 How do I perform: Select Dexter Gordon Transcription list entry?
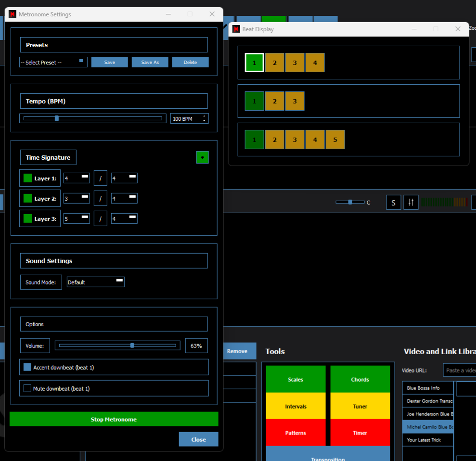[x=427, y=401]
